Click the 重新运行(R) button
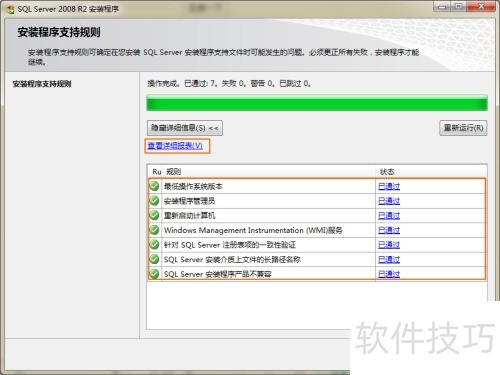The width and height of the screenshot is (500, 375). [463, 128]
